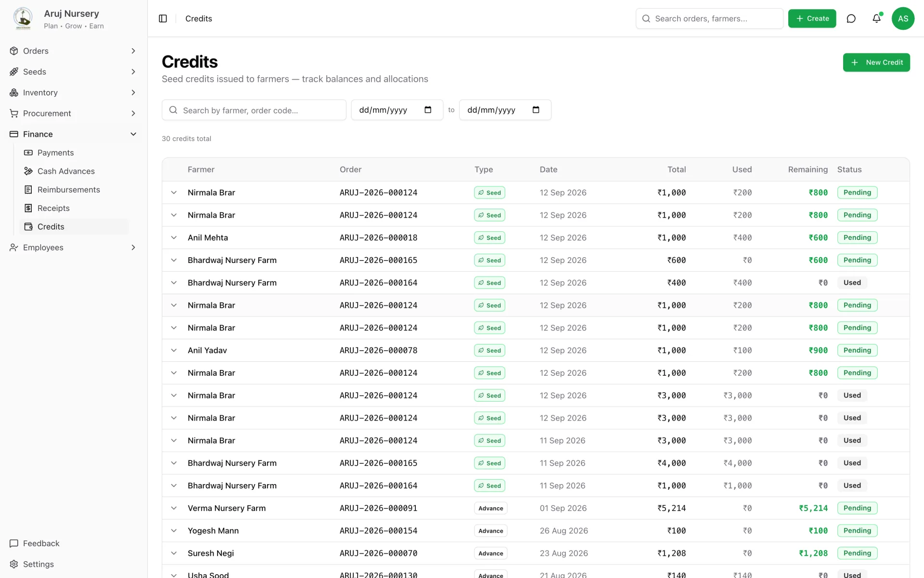
Task: Click the New Credit button
Action: 876,62
